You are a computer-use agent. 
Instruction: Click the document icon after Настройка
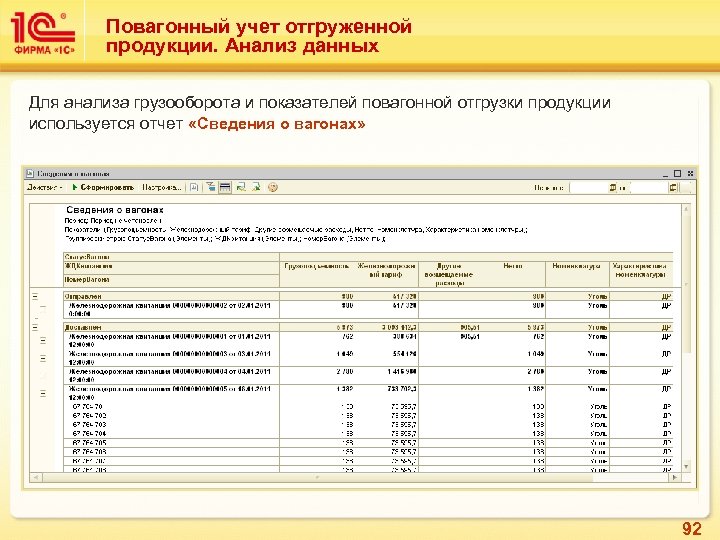click(x=194, y=187)
